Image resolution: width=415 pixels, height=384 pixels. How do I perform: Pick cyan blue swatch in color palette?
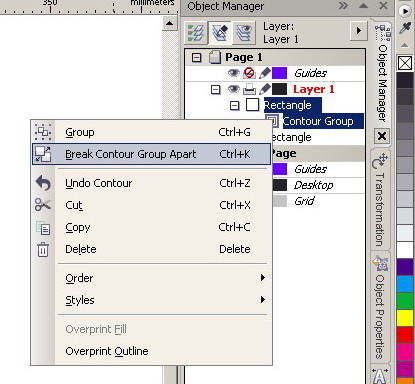pyautogui.click(x=405, y=284)
